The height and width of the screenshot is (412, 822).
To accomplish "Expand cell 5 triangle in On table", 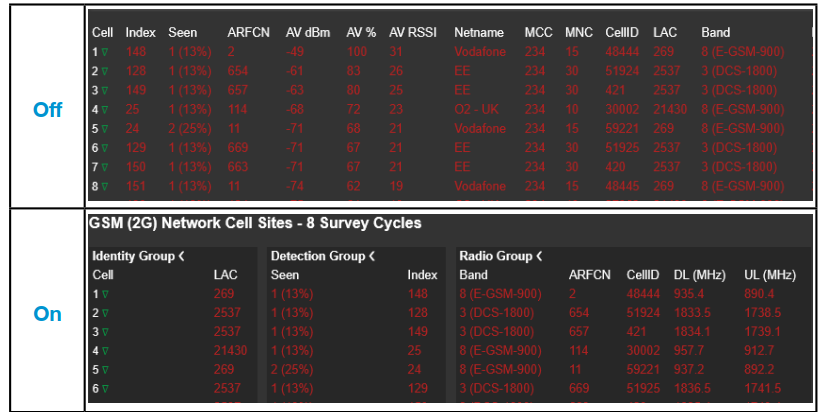I will point(105,370).
